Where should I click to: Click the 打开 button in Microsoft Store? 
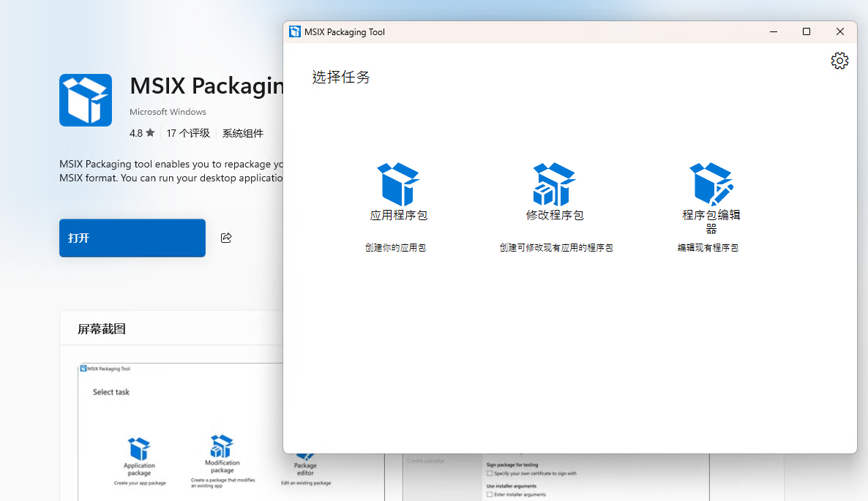pyautogui.click(x=132, y=238)
